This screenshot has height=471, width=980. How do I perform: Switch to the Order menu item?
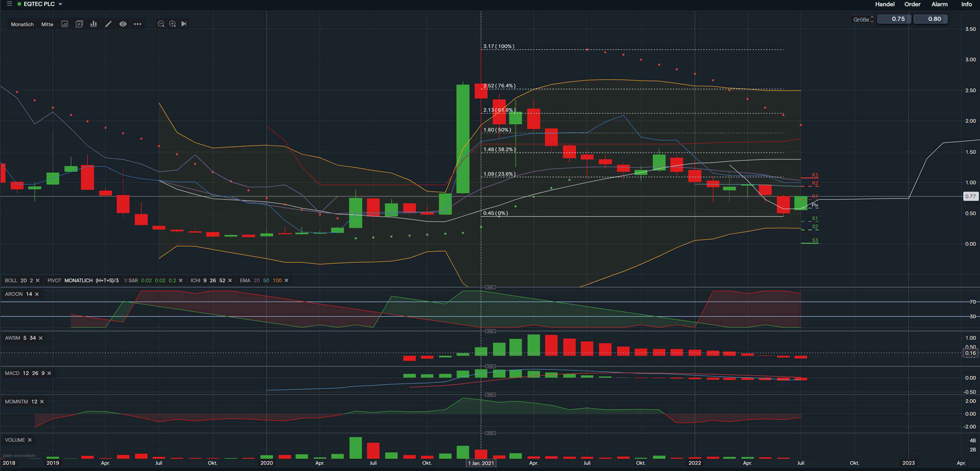click(912, 4)
